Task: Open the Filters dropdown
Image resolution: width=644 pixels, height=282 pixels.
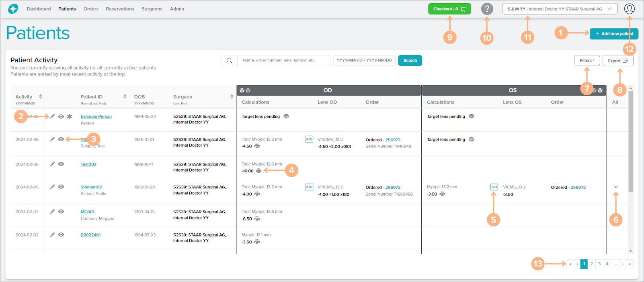Action: 587,61
